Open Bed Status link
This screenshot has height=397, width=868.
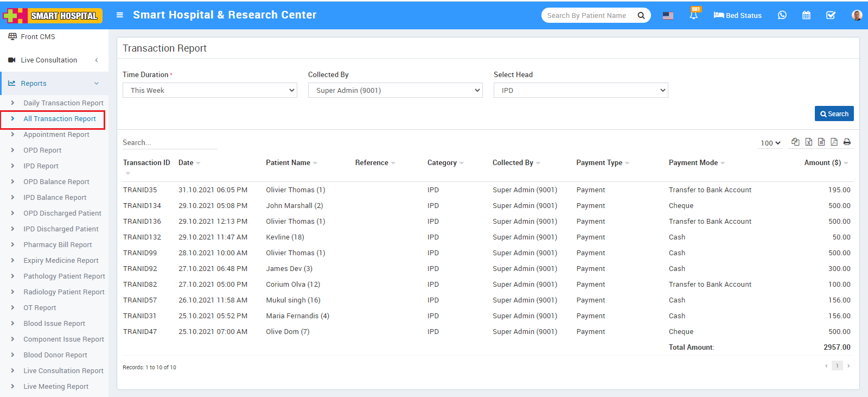738,15
